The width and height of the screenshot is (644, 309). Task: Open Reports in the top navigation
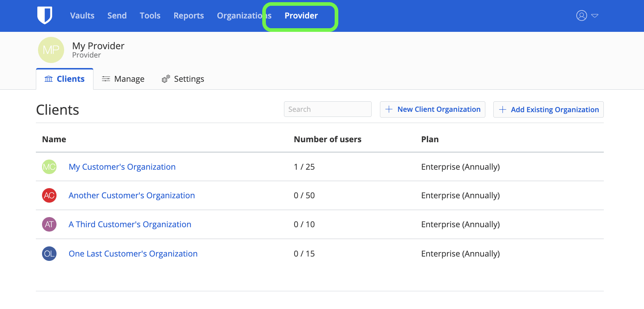[x=189, y=16]
